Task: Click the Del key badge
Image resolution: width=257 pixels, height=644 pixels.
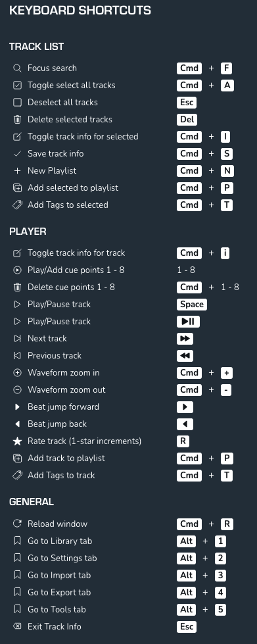Action: (x=187, y=120)
